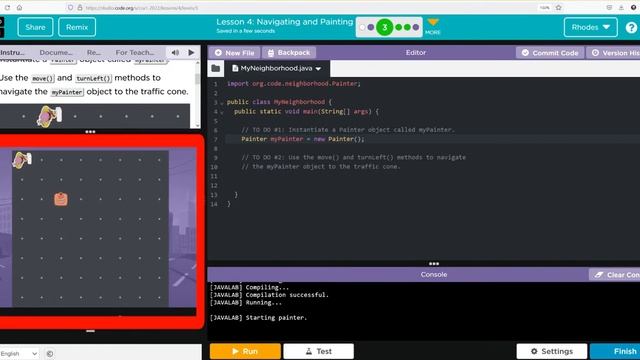Bookmark this page with the star icon
Screen dimensions: 640x360
(558, 8)
